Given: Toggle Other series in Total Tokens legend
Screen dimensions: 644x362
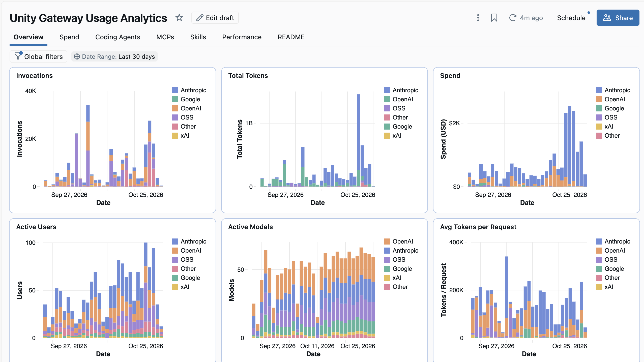Looking at the screenshot, I should [x=396, y=117].
